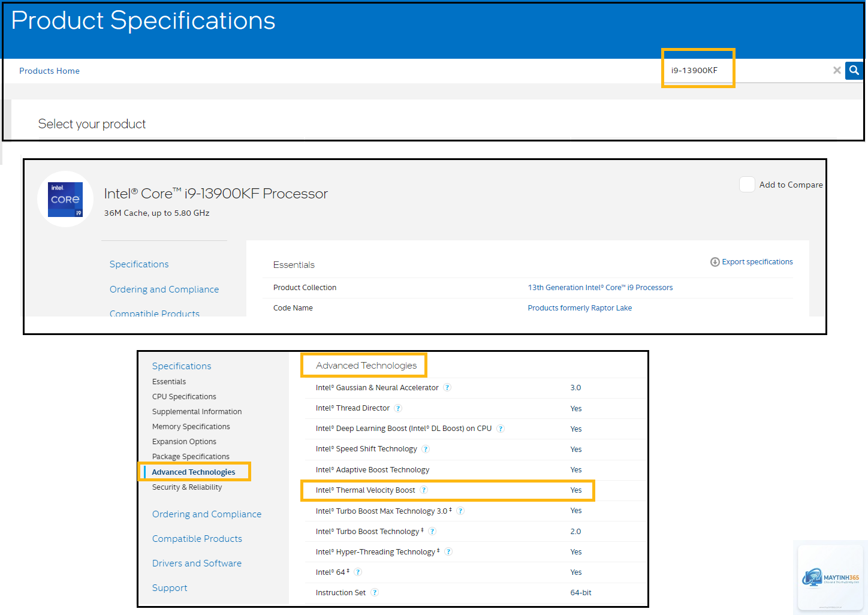868x615 pixels.
Task: Open the Export specifications link
Action: [x=757, y=262]
